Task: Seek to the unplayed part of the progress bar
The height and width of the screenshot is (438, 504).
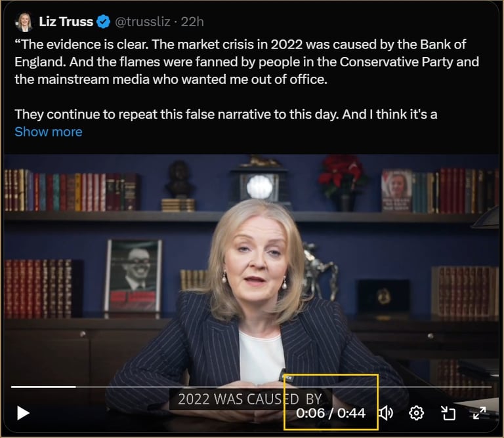Action: tap(283, 387)
